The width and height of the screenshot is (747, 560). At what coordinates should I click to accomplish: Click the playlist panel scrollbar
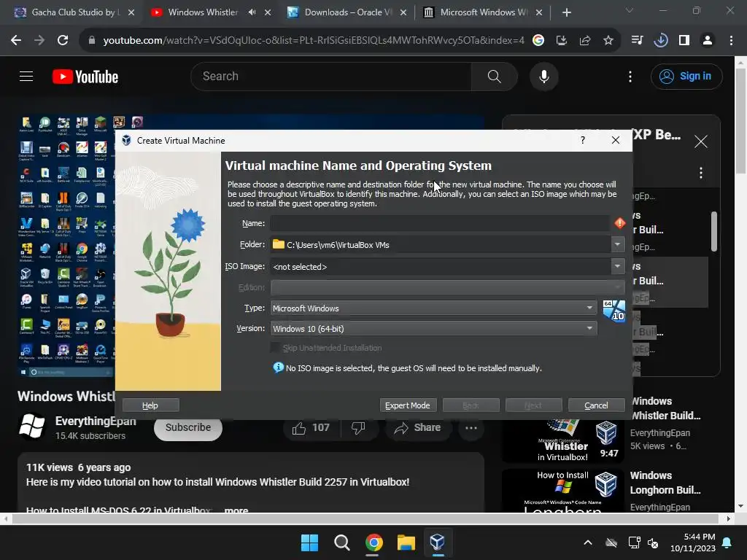click(x=713, y=231)
